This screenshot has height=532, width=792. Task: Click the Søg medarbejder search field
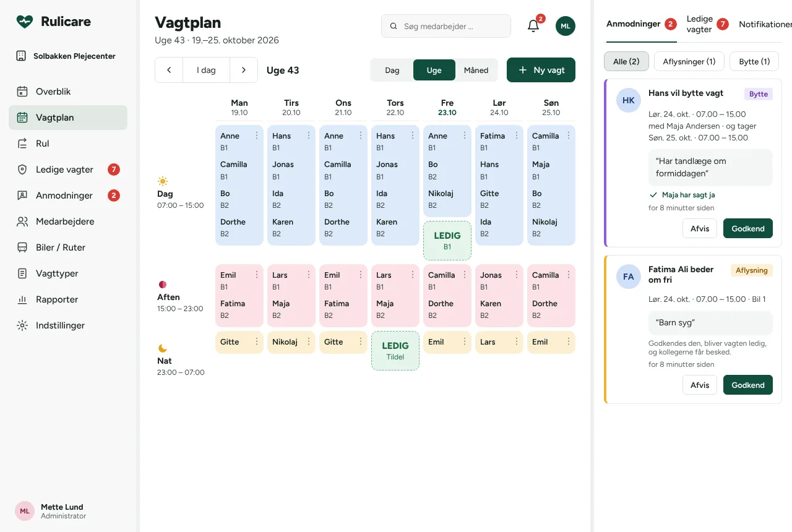(x=446, y=27)
